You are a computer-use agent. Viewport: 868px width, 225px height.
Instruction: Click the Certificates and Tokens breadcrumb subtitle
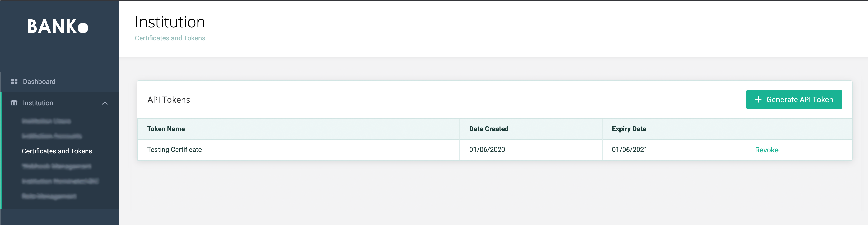pos(170,38)
